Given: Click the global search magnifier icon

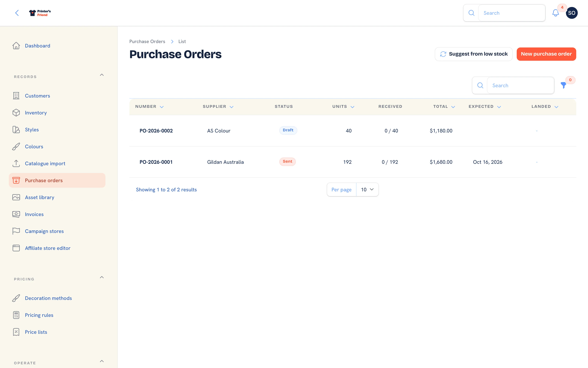Looking at the screenshot, I should click(x=471, y=13).
